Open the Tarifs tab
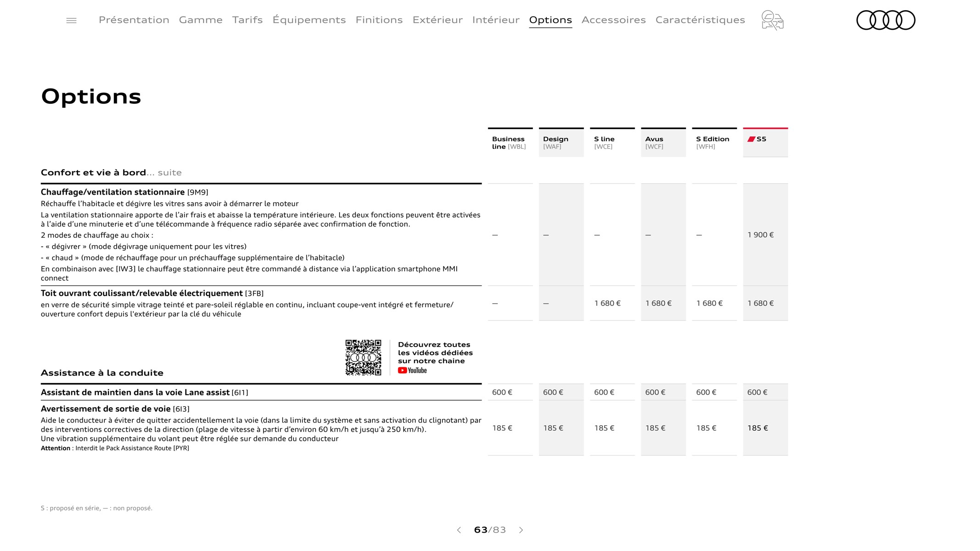The width and height of the screenshot is (980, 551). (x=247, y=20)
